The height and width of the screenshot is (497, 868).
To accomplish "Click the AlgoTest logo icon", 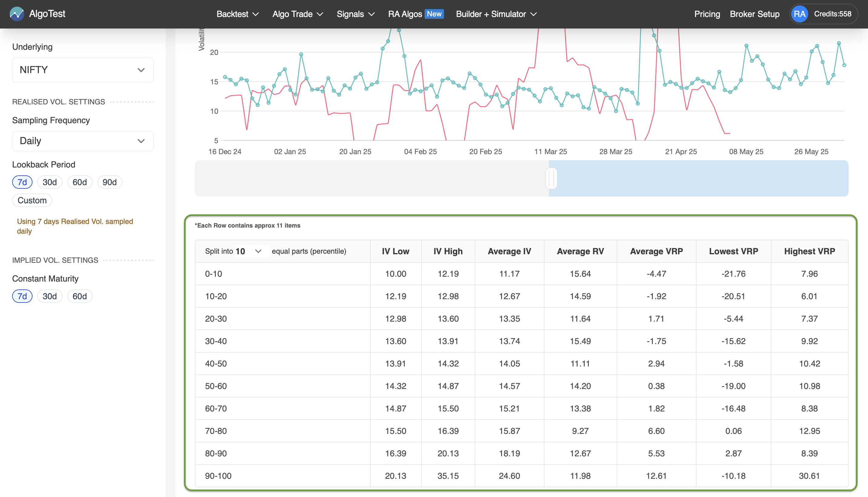I will click(x=17, y=14).
